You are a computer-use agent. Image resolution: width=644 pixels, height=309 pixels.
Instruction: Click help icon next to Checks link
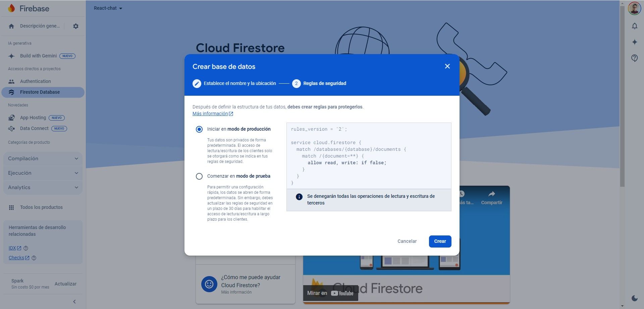click(34, 258)
